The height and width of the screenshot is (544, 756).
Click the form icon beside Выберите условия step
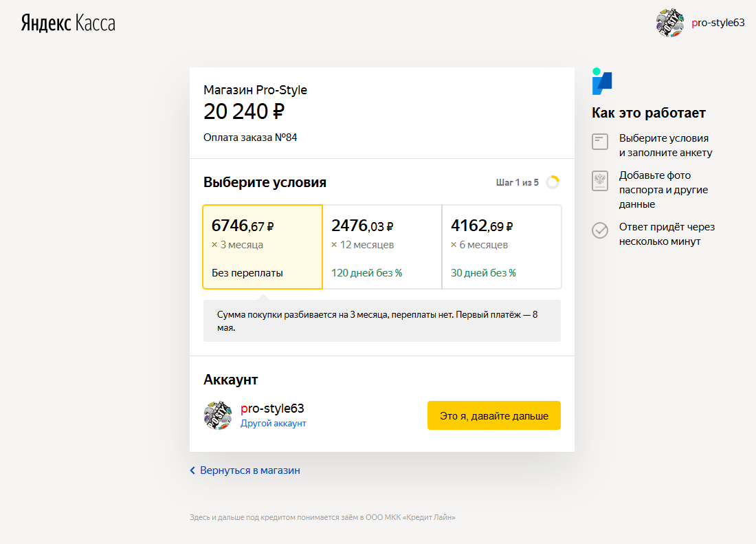[600, 142]
